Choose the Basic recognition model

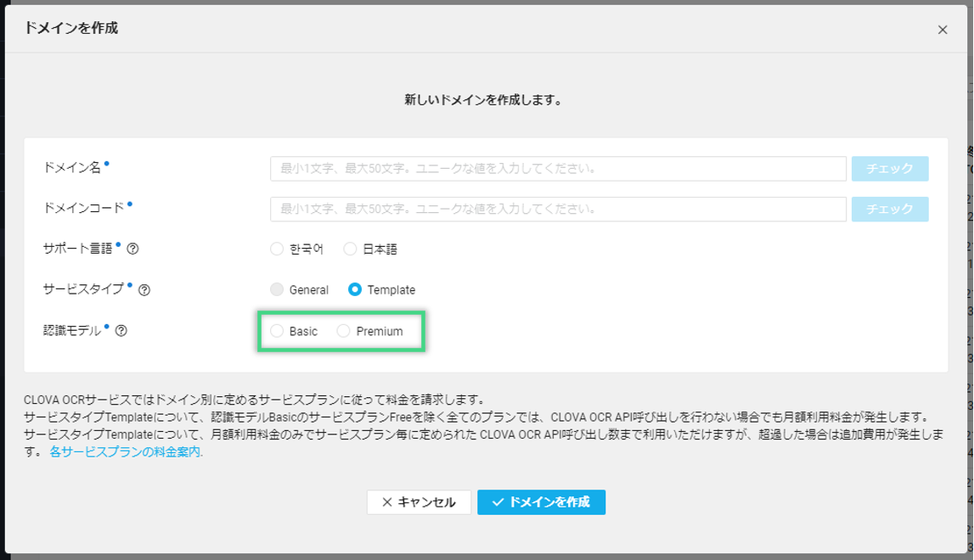(277, 331)
